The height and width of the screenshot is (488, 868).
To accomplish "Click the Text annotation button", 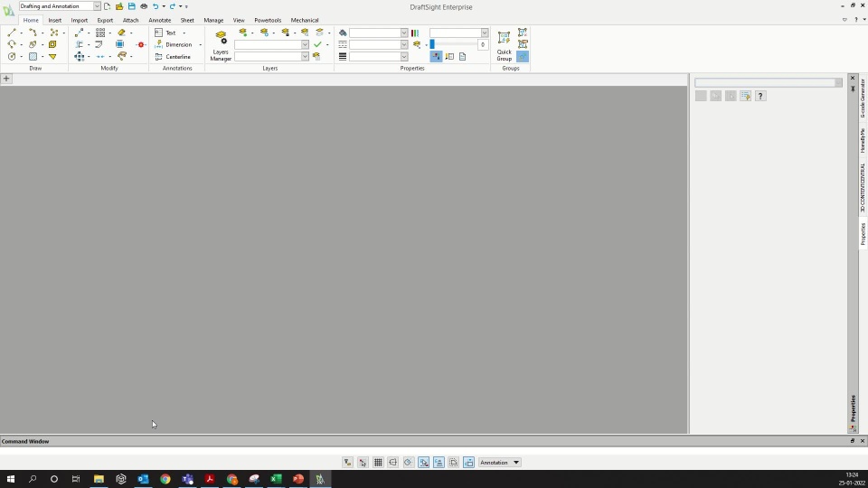I will [x=165, y=33].
